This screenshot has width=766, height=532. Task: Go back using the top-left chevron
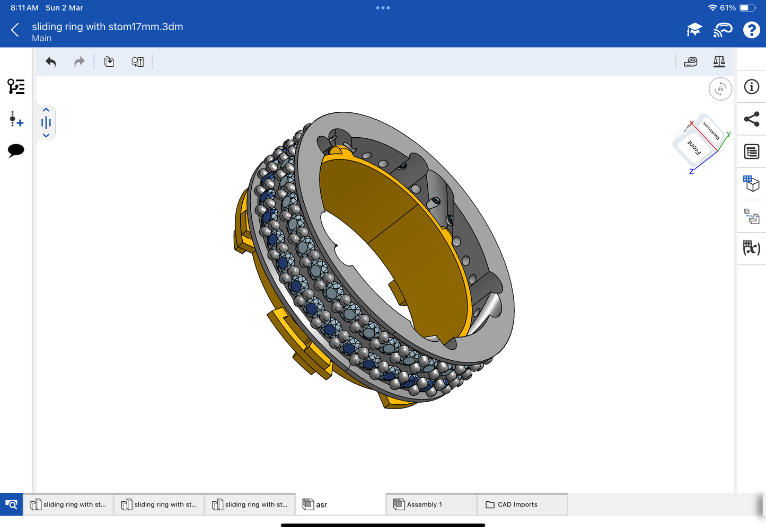15,30
